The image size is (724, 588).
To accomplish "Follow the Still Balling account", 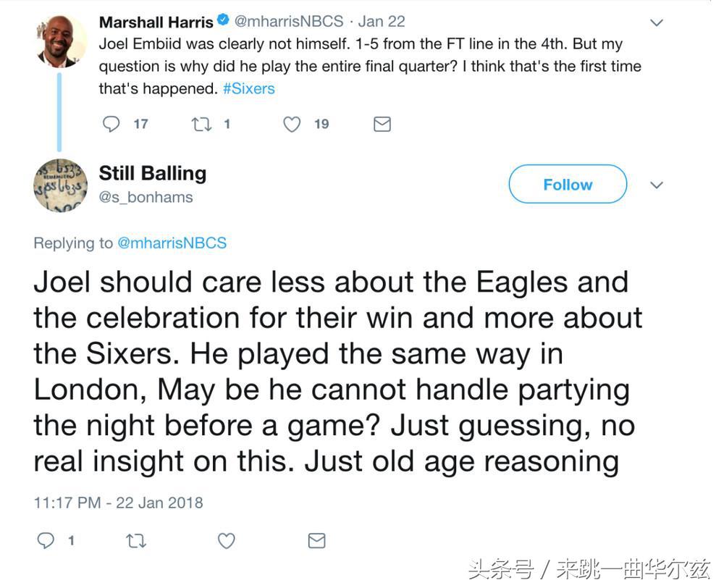I will (567, 184).
